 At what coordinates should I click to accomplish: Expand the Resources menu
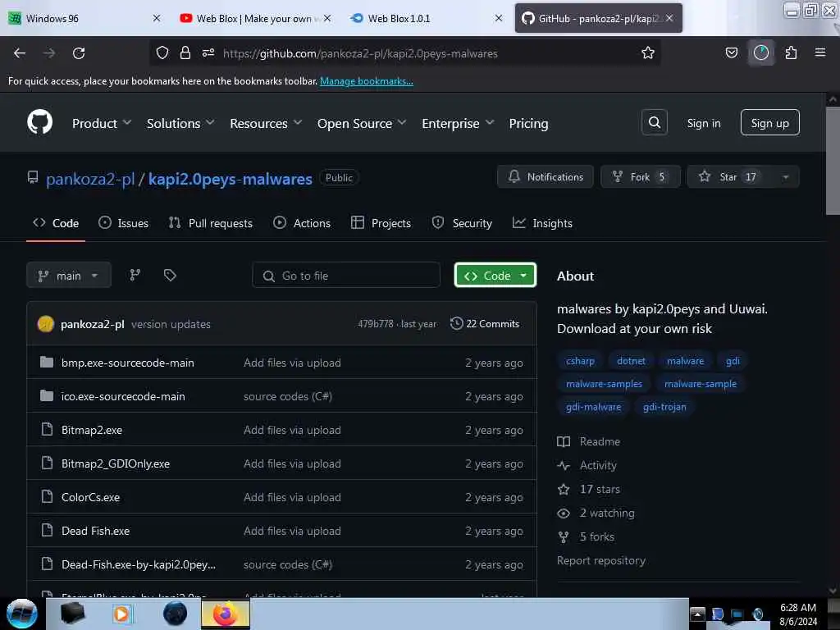(x=266, y=123)
